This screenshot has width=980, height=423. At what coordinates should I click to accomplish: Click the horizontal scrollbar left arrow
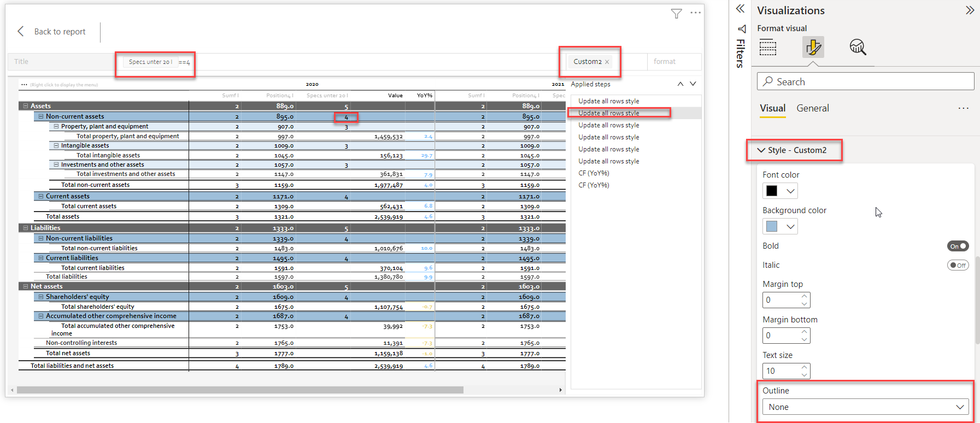click(x=13, y=390)
